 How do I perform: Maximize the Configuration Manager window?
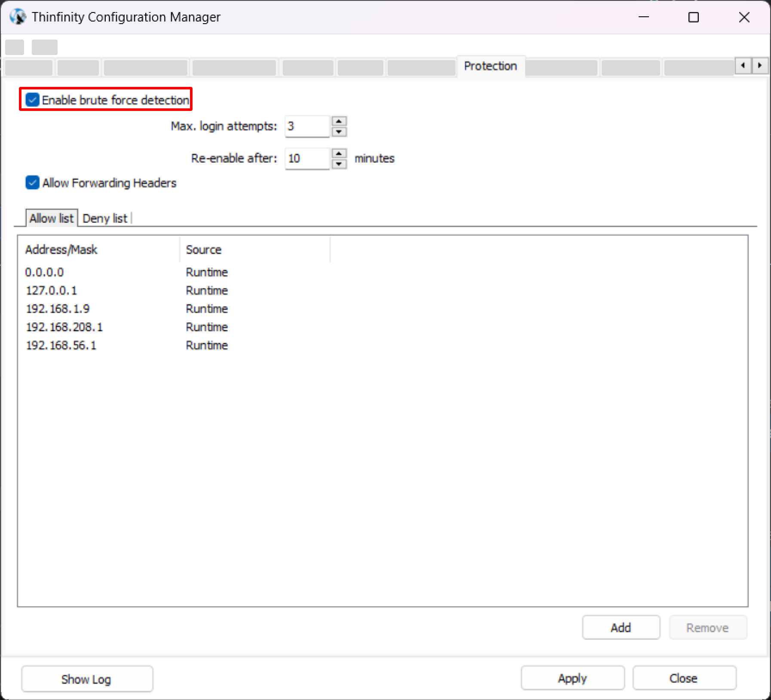(694, 17)
